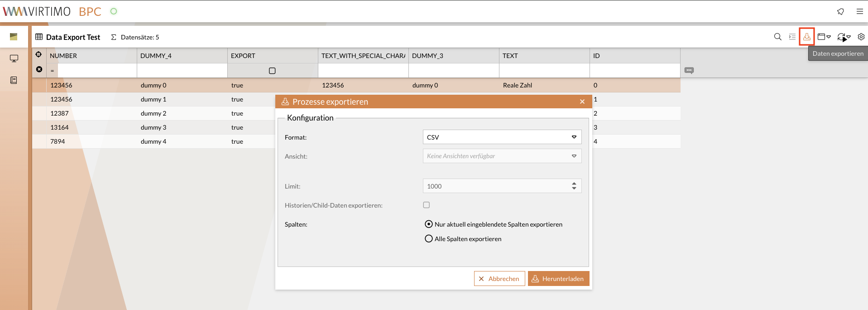Click the comment bubble icon right of ID filter
The image size is (868, 310).
point(689,70)
